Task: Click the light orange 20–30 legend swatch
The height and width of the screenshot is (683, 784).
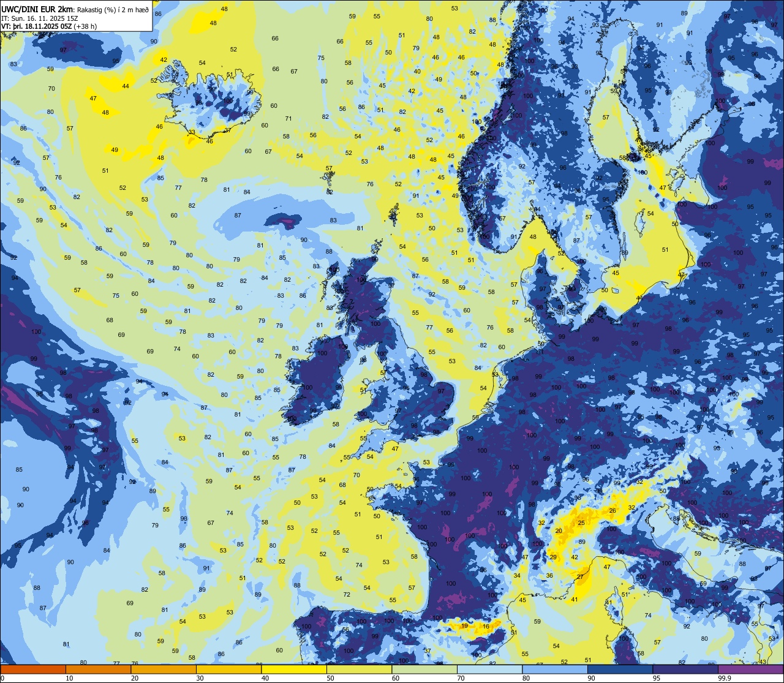Action: pos(164,670)
